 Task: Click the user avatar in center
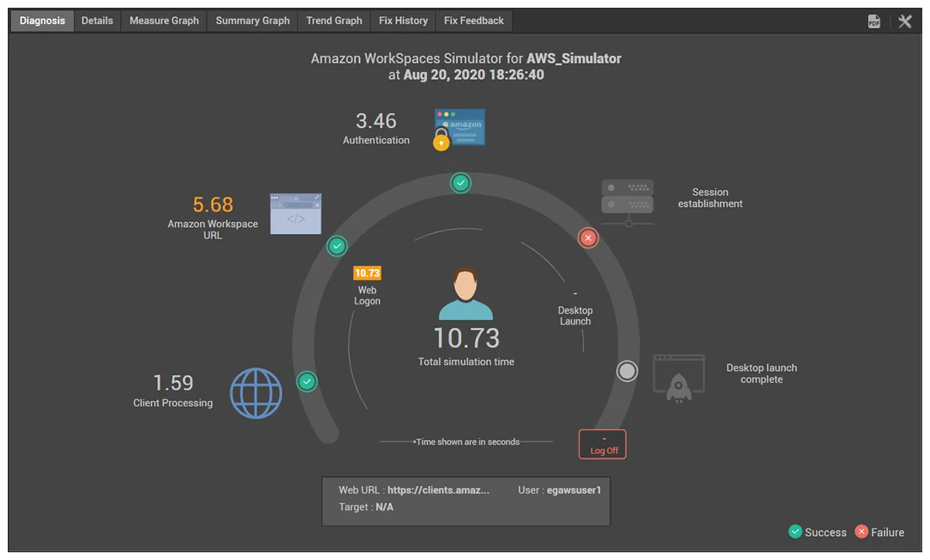click(x=466, y=294)
